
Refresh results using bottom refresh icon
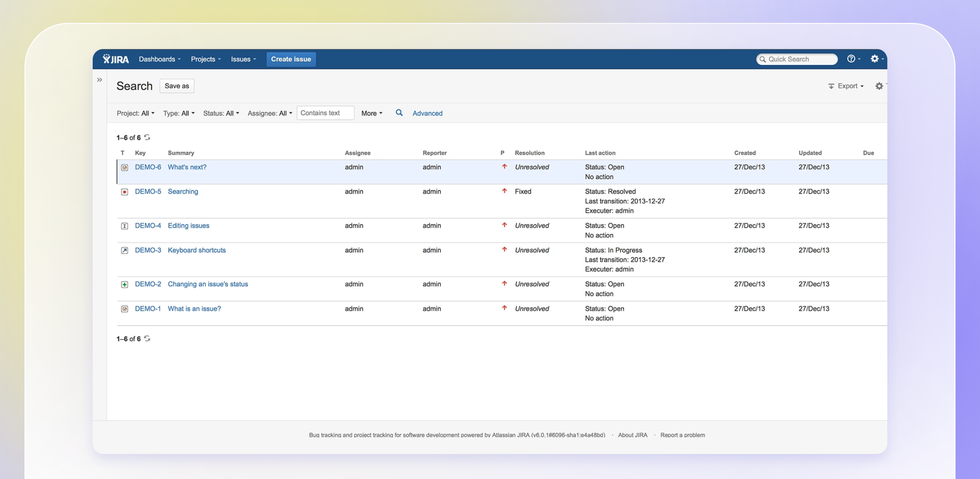[x=148, y=338]
